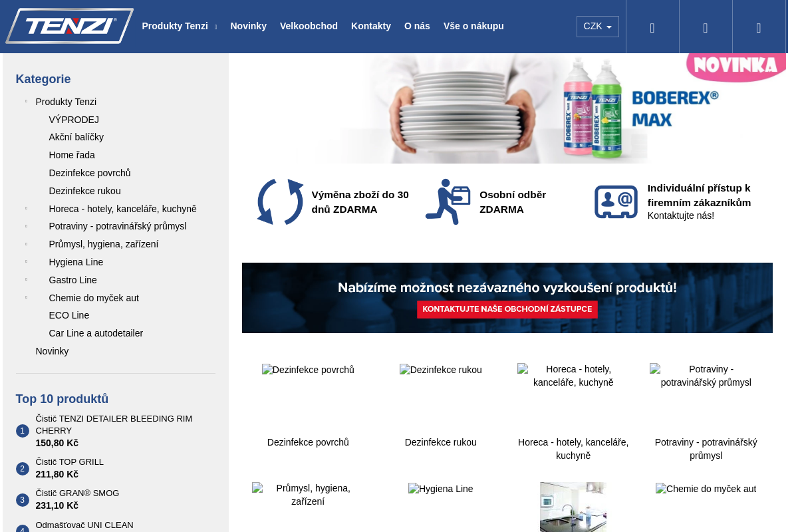
Task: Open the Dezinfekce povrchů category image tile
Action: click(308, 370)
